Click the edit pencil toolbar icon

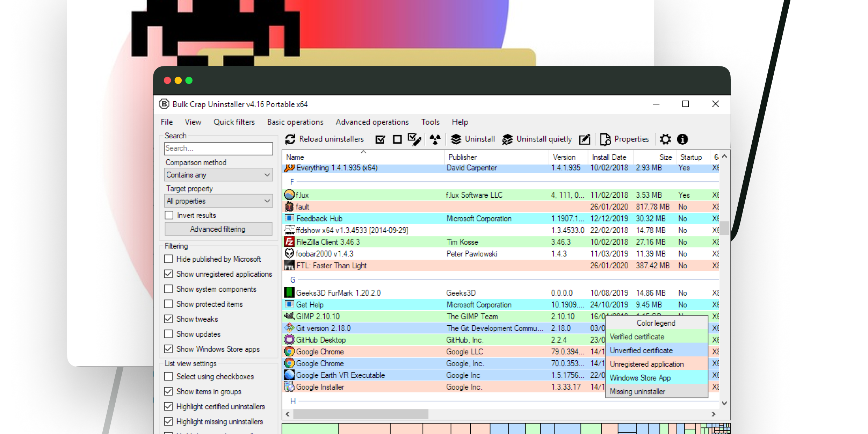click(585, 139)
